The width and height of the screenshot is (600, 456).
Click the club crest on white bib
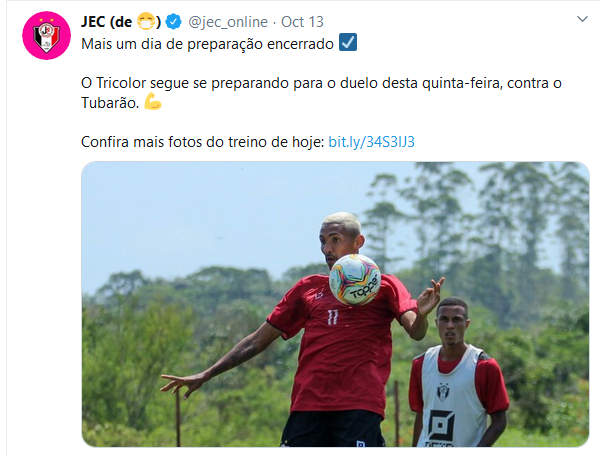[443, 392]
